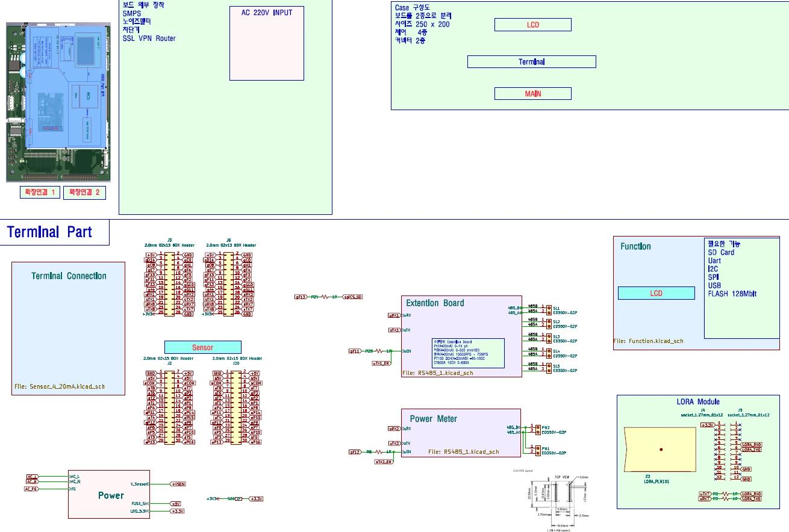Select the 노이즈필터 text line
This screenshot has width=789, height=532.
(137, 22)
